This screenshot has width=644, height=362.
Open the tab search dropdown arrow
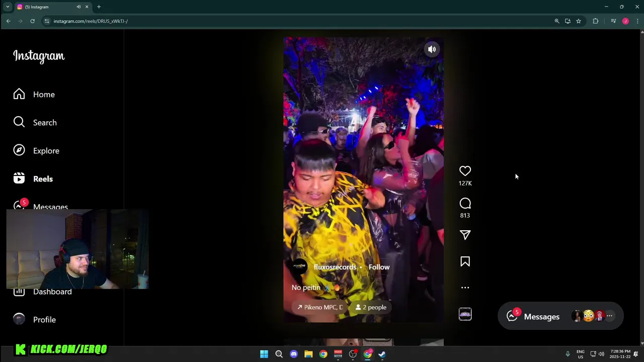[8, 7]
